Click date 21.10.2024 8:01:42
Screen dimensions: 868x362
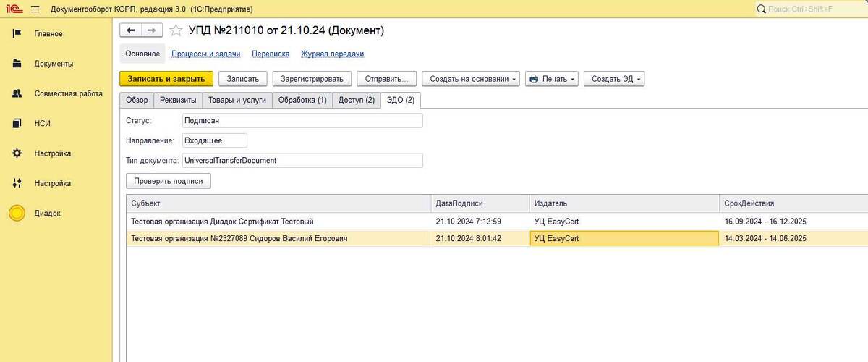click(x=468, y=238)
